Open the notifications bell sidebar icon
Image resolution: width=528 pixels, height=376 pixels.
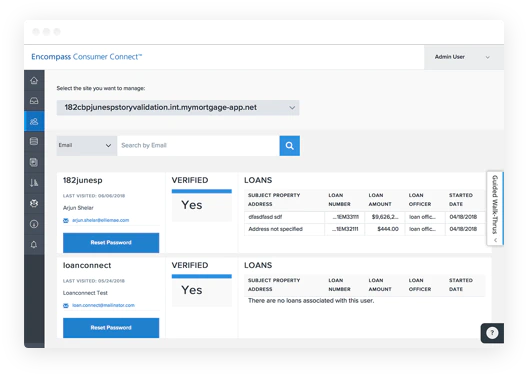34,244
